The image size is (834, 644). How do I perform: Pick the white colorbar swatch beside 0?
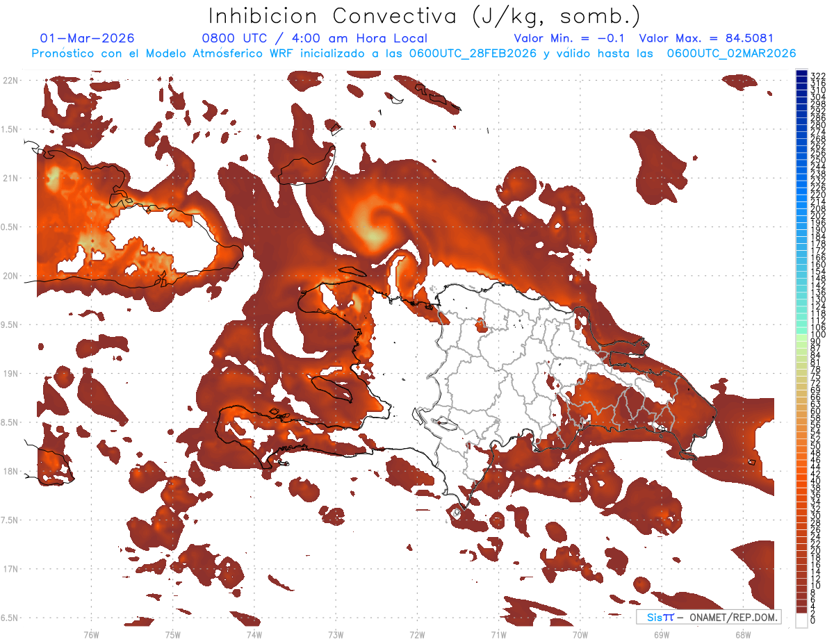pos(801,620)
